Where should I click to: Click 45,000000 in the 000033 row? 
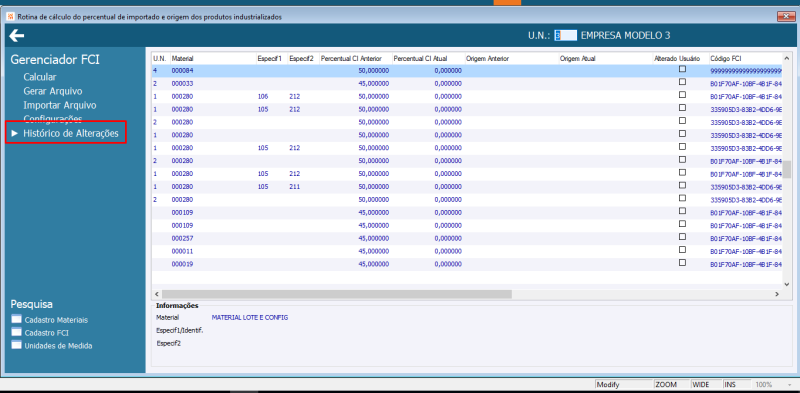374,83
